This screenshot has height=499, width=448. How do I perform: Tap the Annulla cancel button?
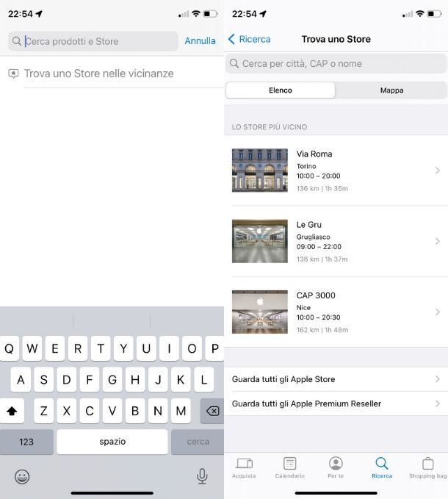point(200,41)
